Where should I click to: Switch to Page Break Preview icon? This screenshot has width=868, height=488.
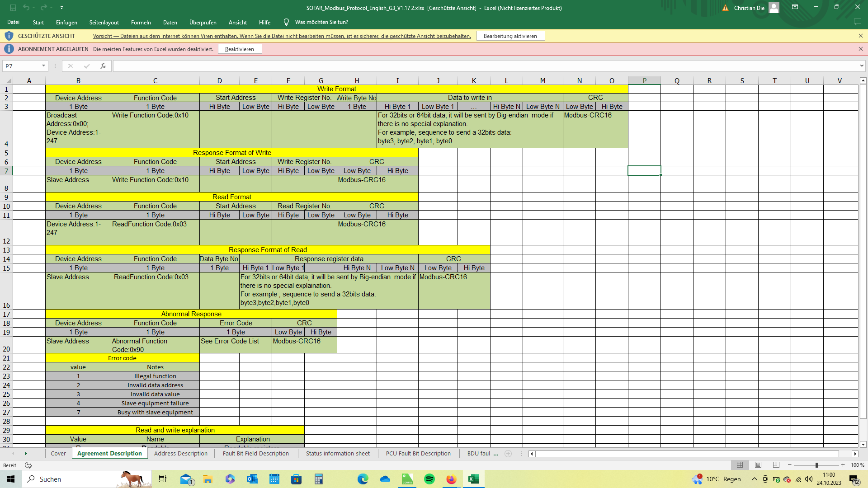[776, 465]
